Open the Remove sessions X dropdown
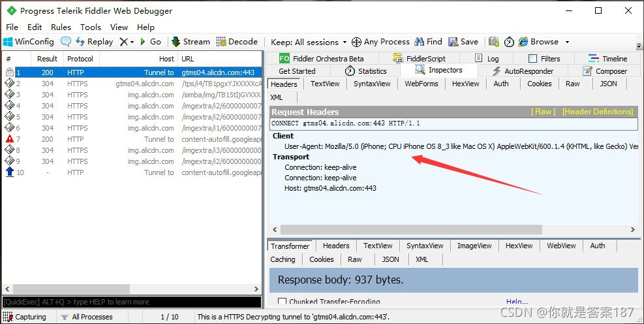The image size is (644, 324). tap(127, 42)
